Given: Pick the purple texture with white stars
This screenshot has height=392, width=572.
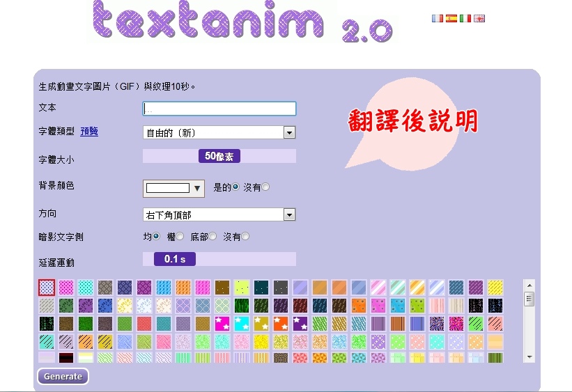Looking at the screenshot, I should coord(300,324).
